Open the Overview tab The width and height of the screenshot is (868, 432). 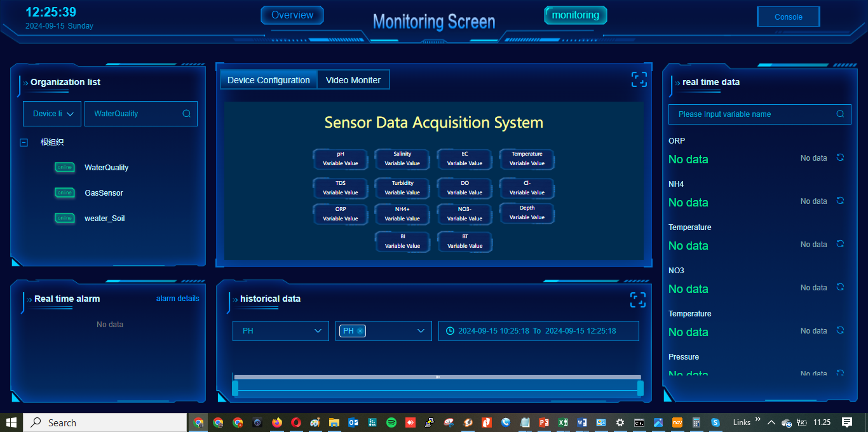point(292,15)
